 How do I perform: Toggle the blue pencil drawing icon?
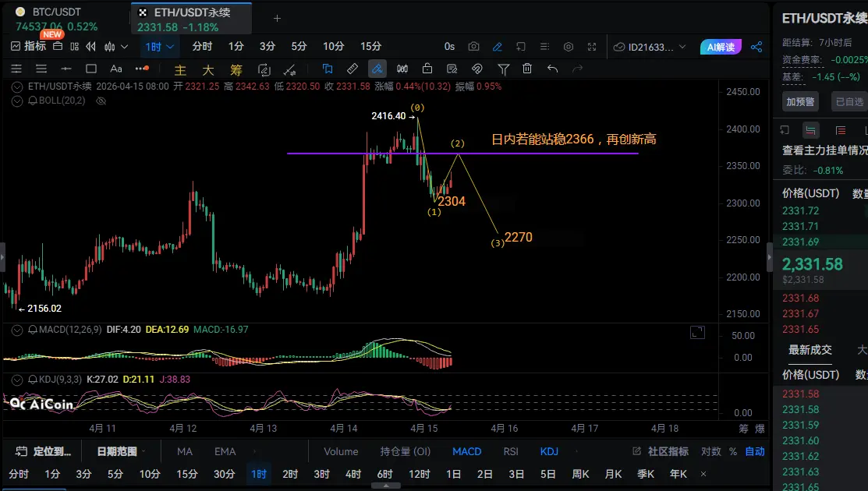pyautogui.click(x=497, y=47)
